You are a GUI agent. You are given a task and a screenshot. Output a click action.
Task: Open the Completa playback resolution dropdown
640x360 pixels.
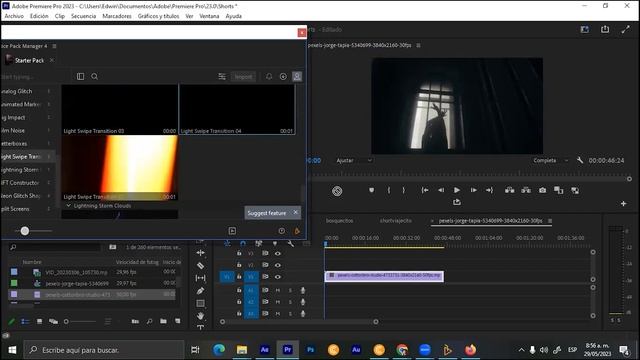coord(550,160)
